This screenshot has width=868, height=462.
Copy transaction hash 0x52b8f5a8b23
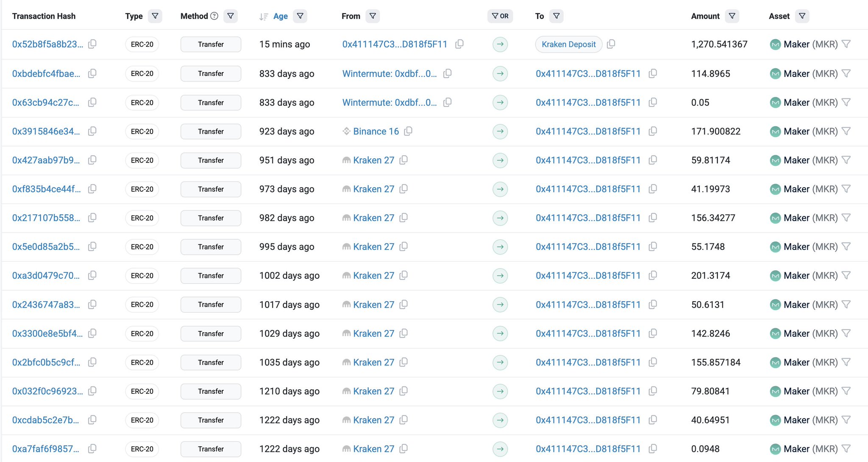[92, 44]
